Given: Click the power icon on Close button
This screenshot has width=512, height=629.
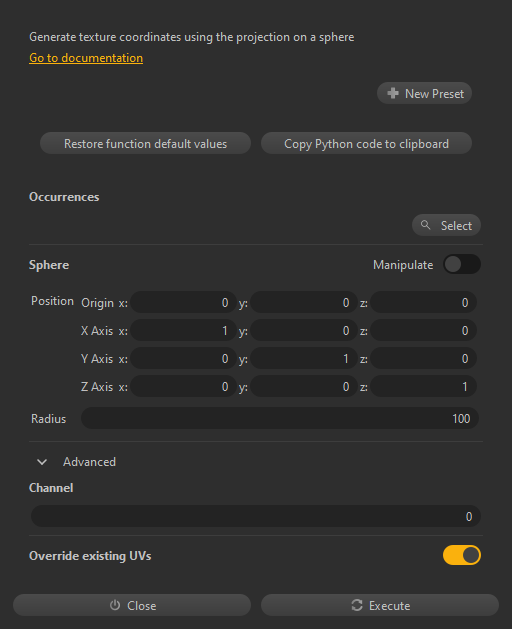Looking at the screenshot, I should tap(115, 605).
